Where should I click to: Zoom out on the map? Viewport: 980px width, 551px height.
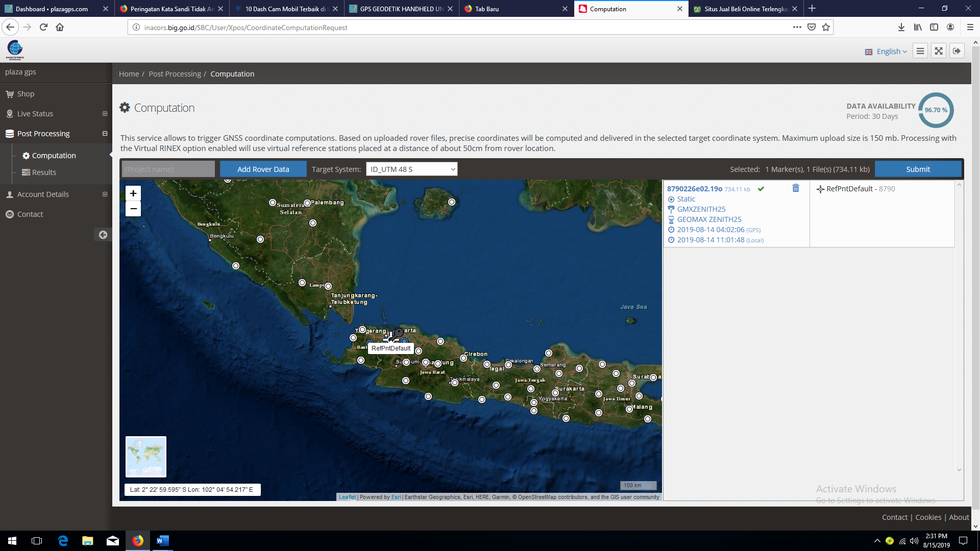point(133,209)
